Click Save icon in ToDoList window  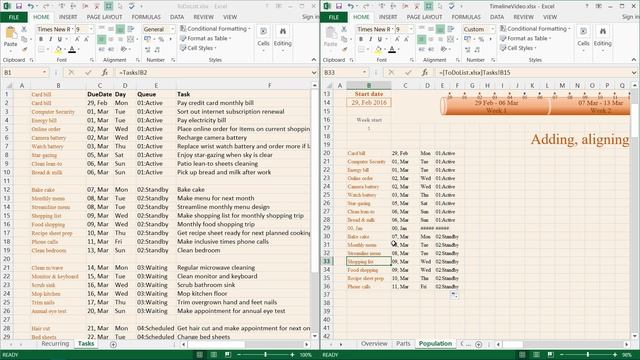[19, 6]
